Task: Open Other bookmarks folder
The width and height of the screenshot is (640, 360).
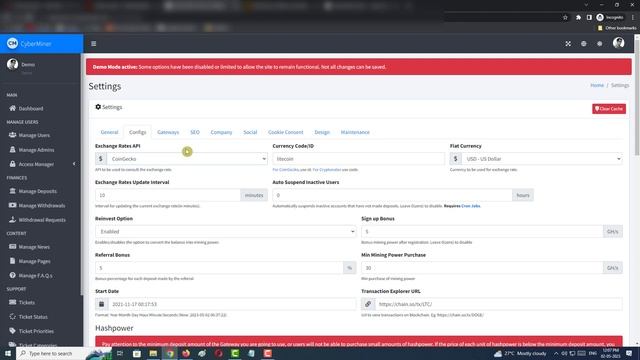Action: (x=617, y=28)
